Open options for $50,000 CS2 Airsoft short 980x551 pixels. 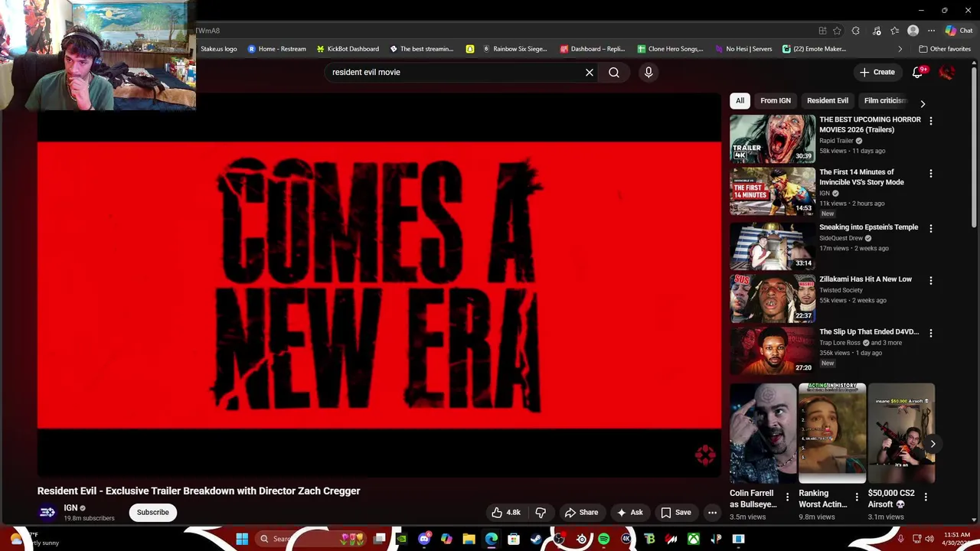(926, 497)
